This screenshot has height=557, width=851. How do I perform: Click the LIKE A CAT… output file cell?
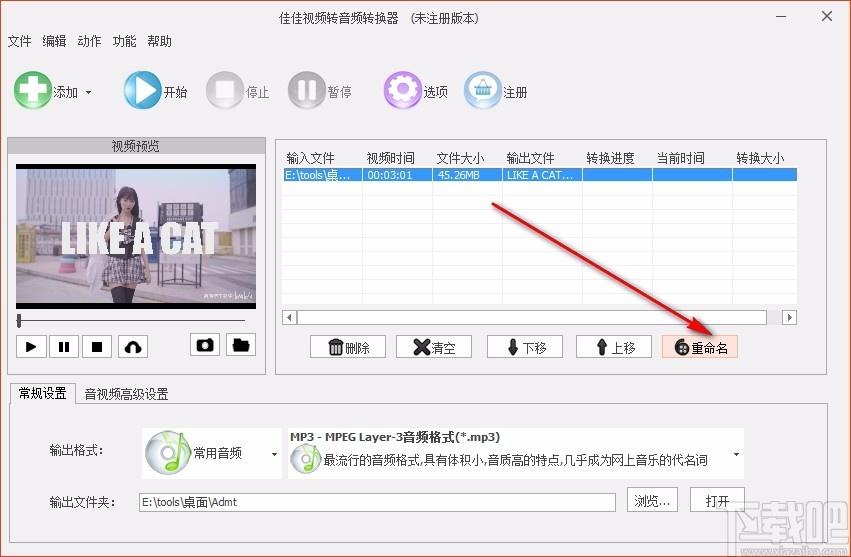point(542,175)
